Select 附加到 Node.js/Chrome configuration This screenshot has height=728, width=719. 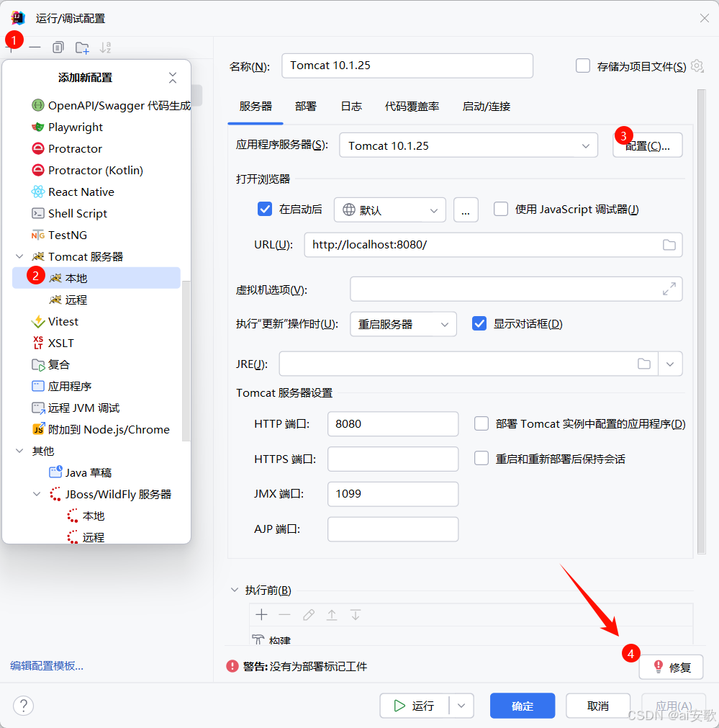101,429
